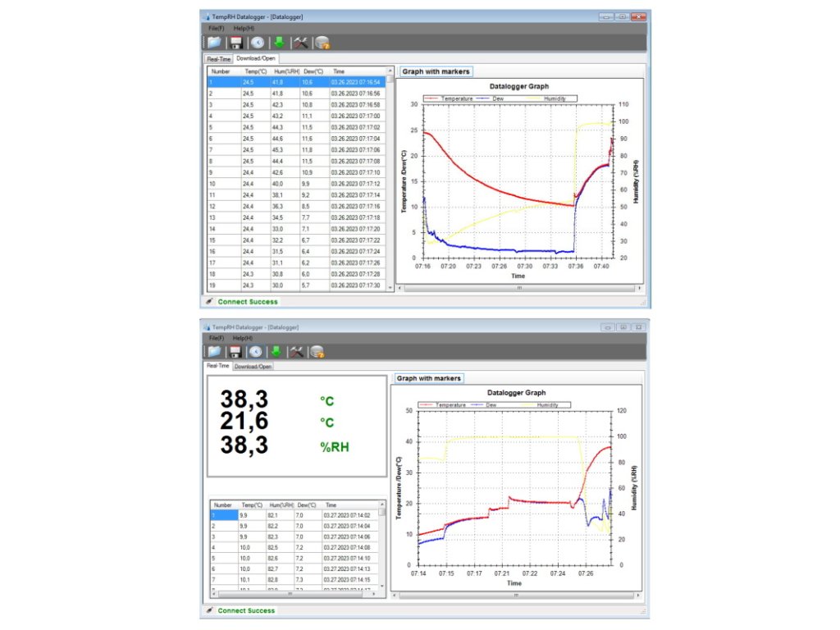Screen dimensions: 840x630
Task: Click Temperature legend entry in bottom graph
Action: (444, 405)
